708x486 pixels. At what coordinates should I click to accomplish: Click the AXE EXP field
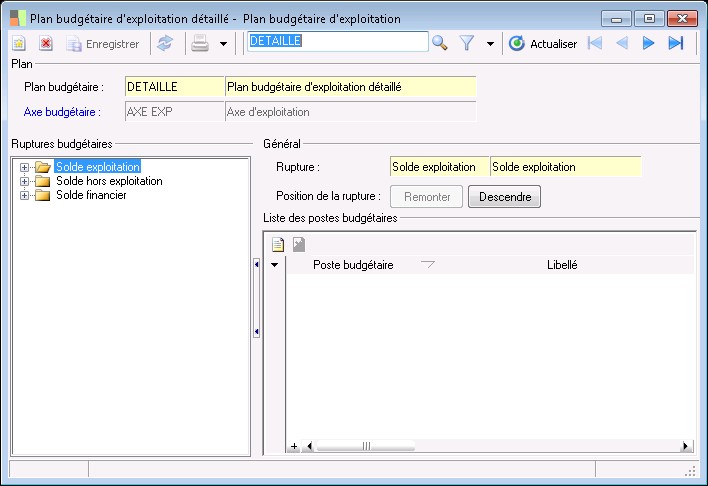point(175,112)
